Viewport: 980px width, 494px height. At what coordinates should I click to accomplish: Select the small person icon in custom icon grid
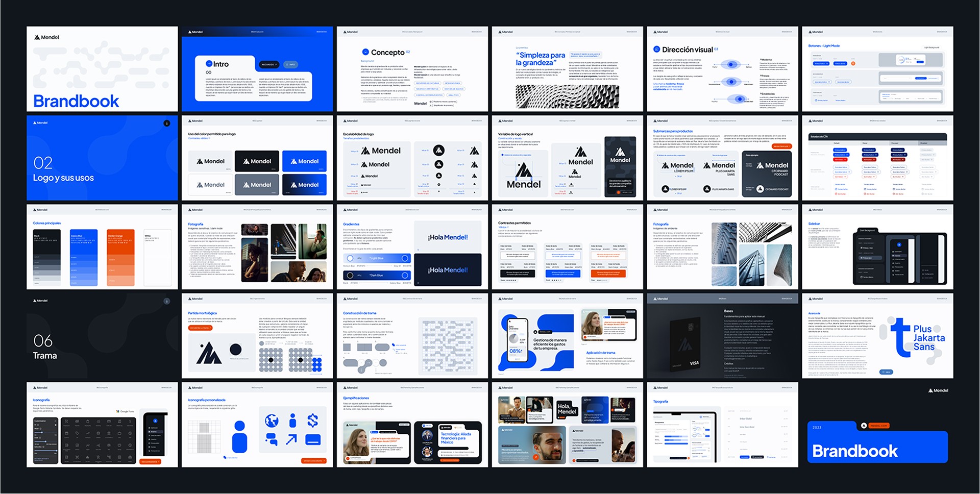292,421
